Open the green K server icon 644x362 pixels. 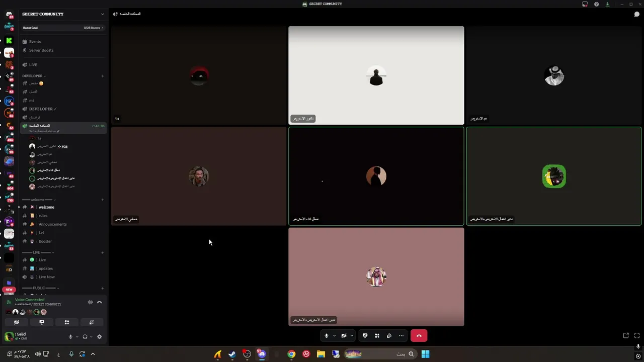(x=9, y=40)
